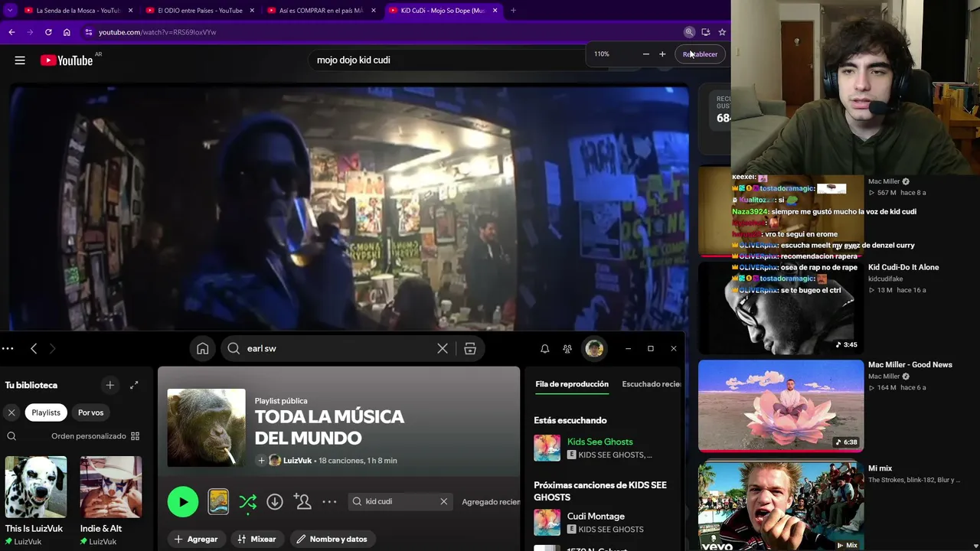This screenshot has width=980, height=551.
Task: Search within Tu biblioteca
Action: [x=11, y=436]
